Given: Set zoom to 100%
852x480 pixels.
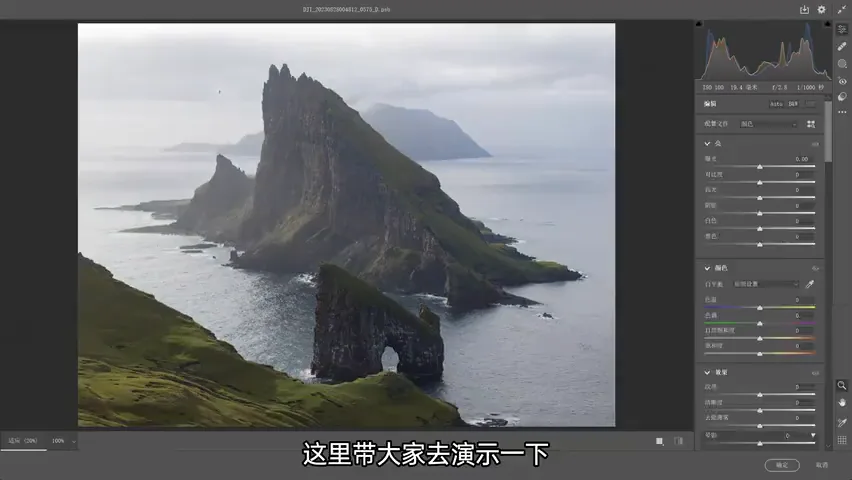Looking at the screenshot, I should point(58,441).
